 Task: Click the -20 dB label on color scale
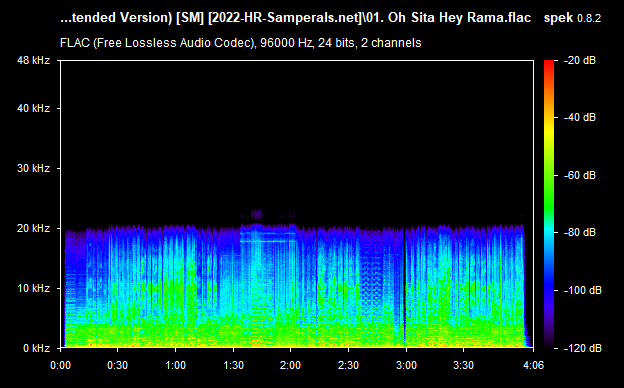point(580,60)
